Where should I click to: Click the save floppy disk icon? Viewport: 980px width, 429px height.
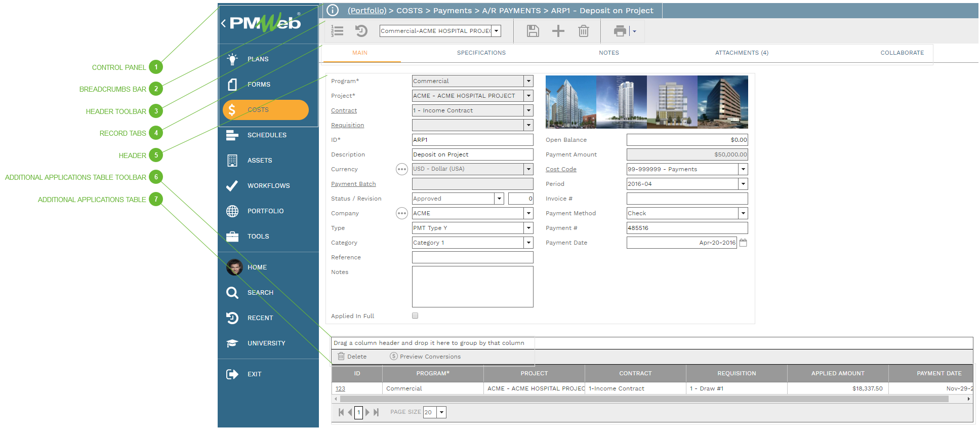[533, 31]
